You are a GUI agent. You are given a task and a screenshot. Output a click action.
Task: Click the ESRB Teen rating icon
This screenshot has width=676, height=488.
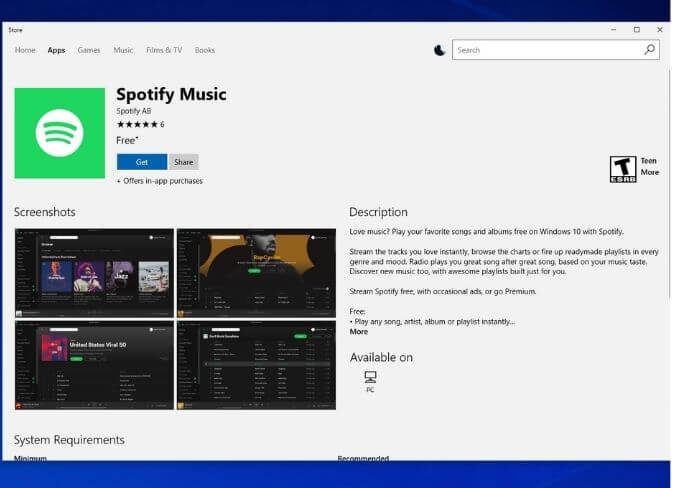click(x=623, y=169)
